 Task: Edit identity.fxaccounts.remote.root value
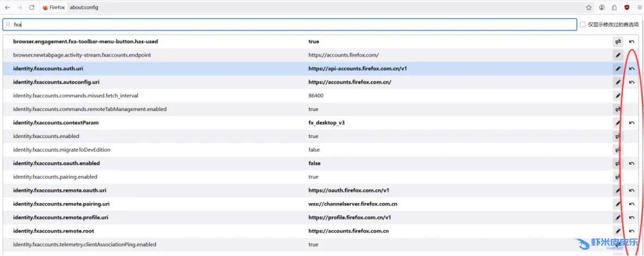click(x=618, y=231)
